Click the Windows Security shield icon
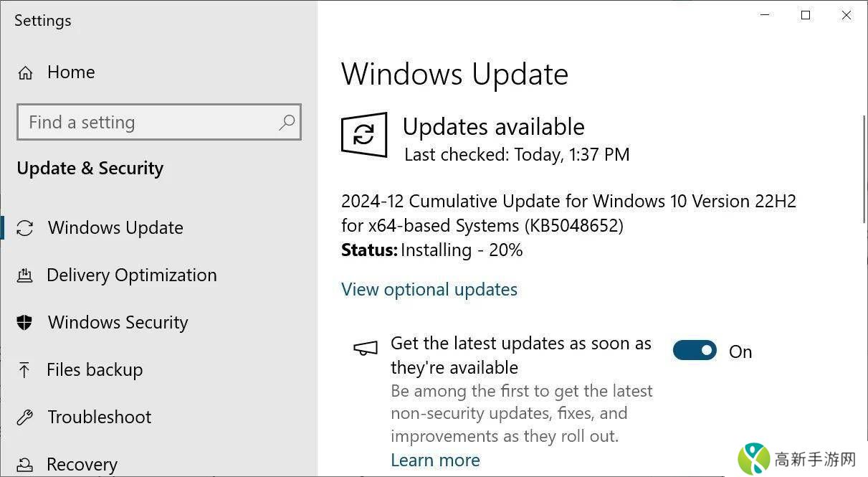 [x=25, y=323]
